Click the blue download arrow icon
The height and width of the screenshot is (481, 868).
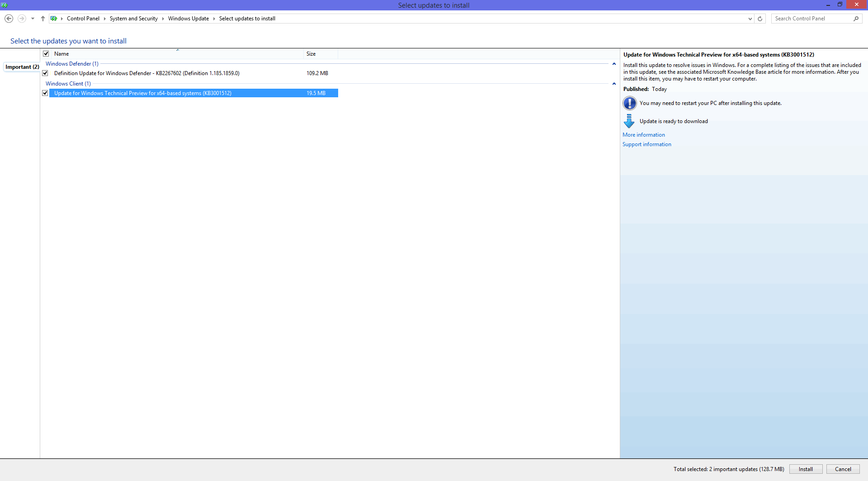[629, 121]
